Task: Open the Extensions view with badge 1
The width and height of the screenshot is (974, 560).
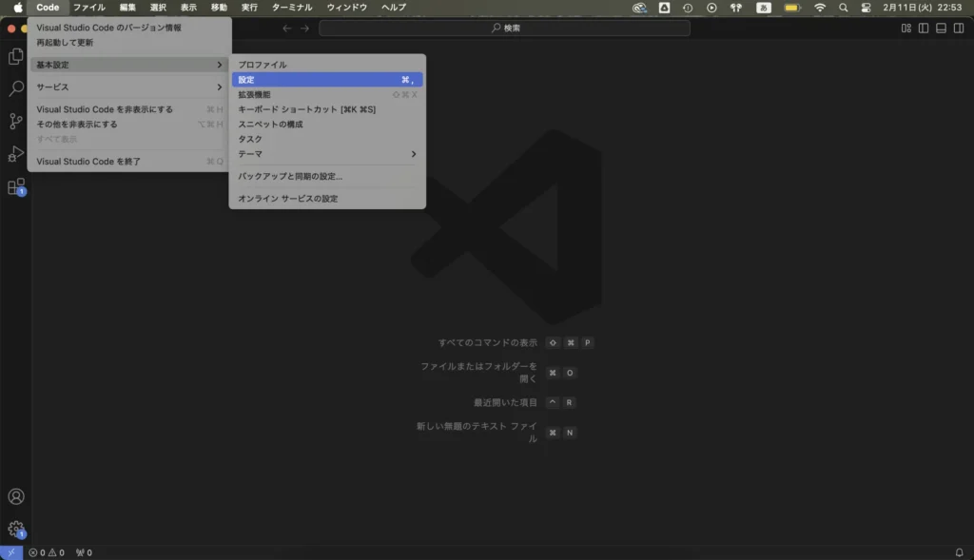Action: [x=13, y=188]
